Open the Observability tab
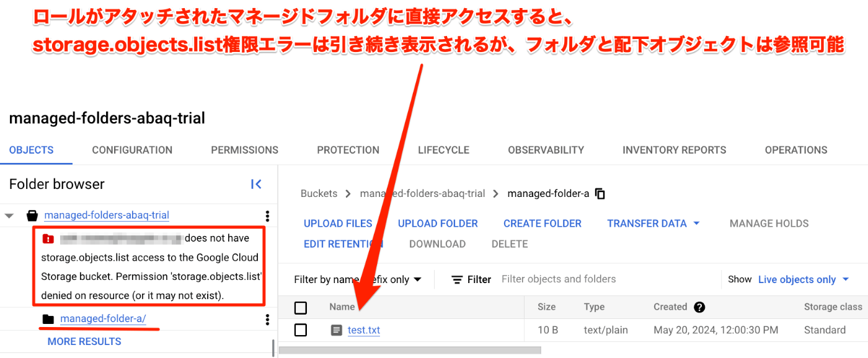 546,150
